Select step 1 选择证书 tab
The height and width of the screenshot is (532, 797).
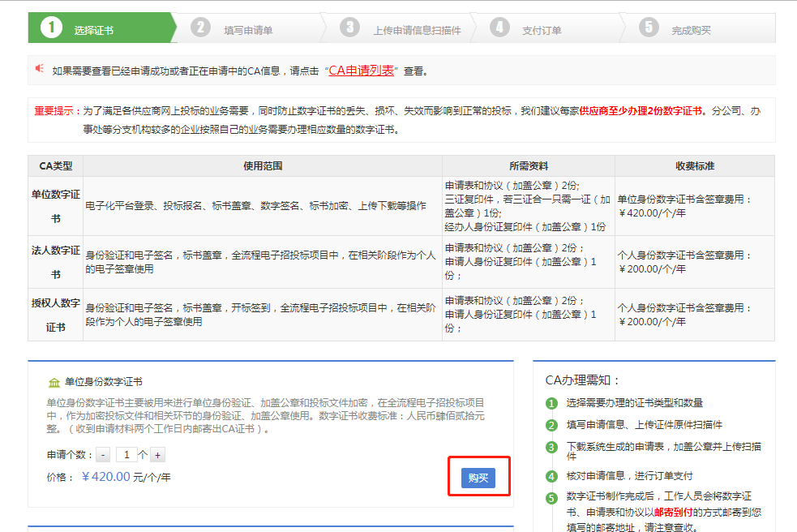pos(101,28)
